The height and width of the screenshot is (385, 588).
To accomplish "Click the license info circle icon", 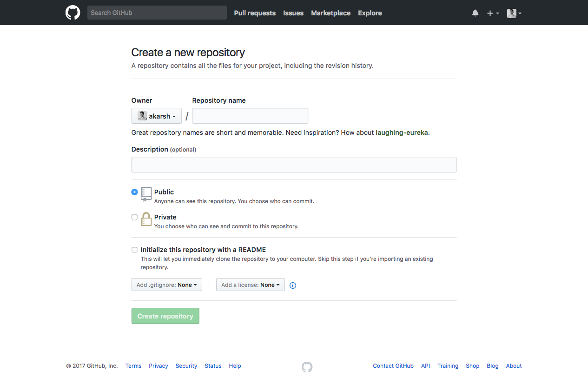I will (x=293, y=285).
